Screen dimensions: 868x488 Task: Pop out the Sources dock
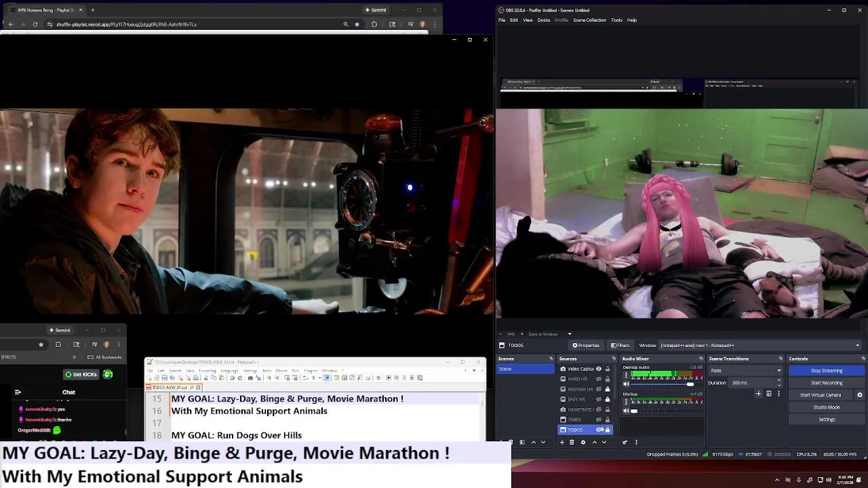pyautogui.click(x=614, y=359)
